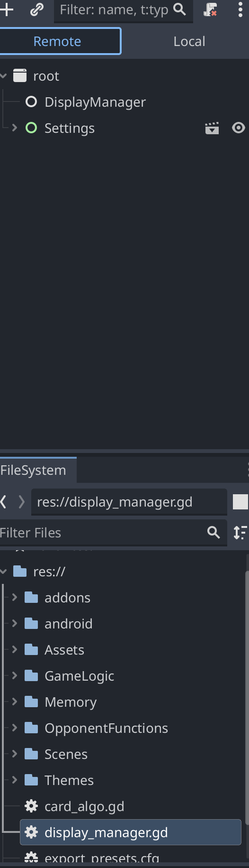Click the FileSystem sort files icon

(240, 533)
